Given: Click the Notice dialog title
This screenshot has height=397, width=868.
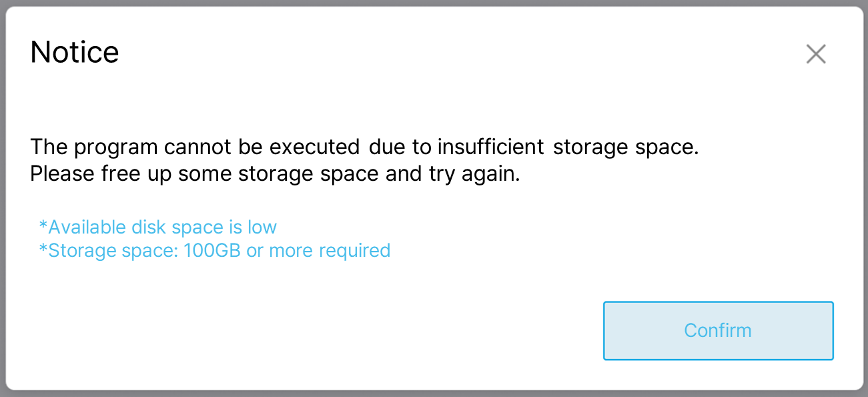Looking at the screenshot, I should (75, 52).
